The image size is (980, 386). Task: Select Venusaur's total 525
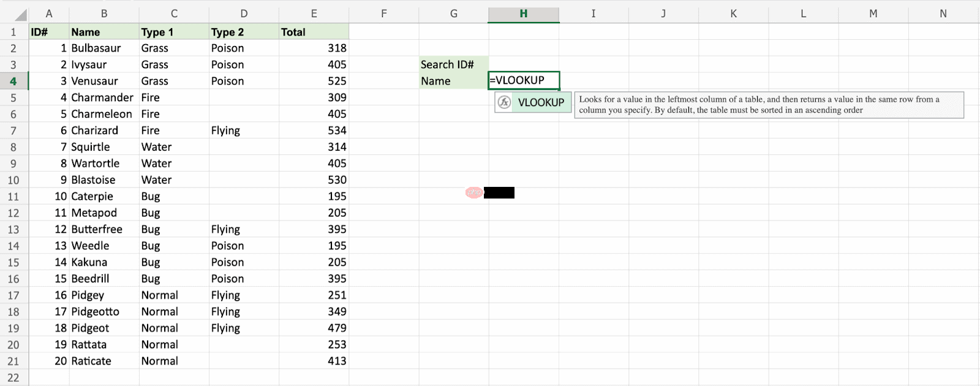[314, 81]
